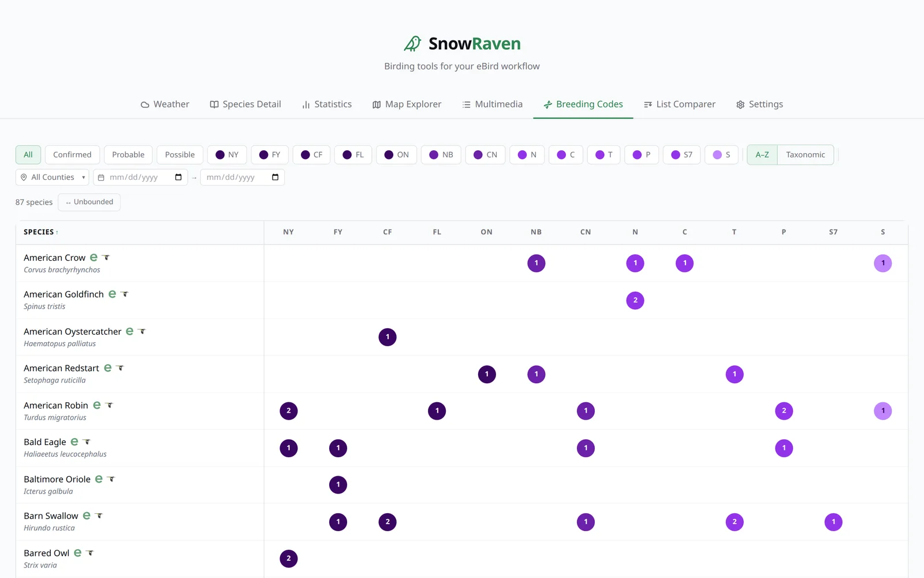Open the List Comparer tab

pyautogui.click(x=679, y=104)
